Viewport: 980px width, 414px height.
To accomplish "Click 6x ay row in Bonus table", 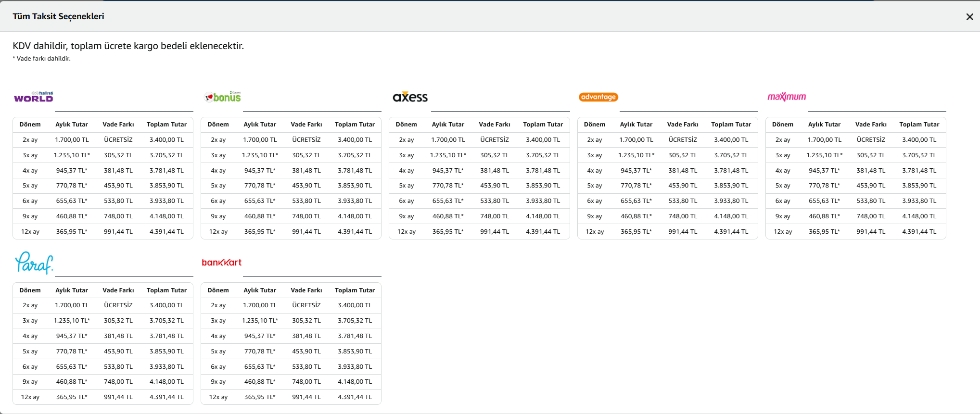I will [x=291, y=201].
